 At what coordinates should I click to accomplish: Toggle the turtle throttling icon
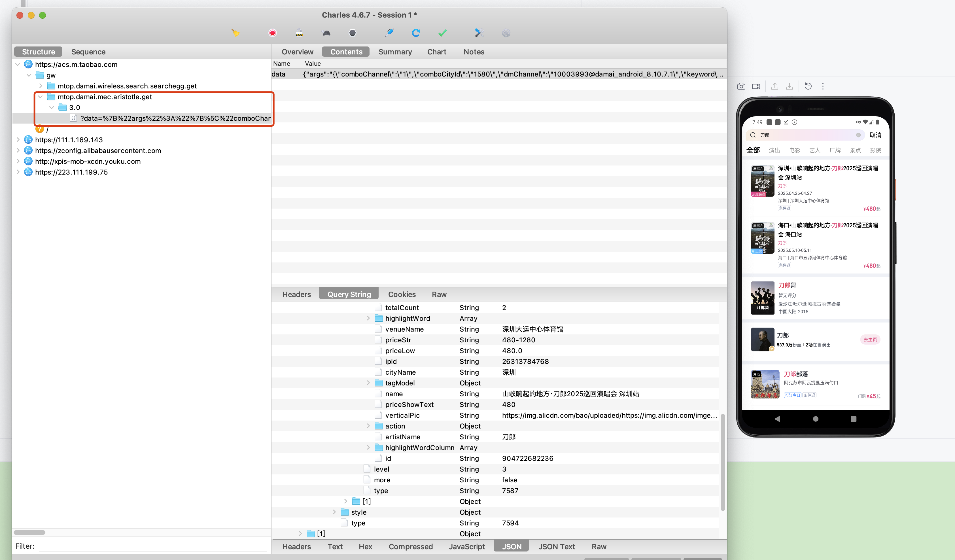coord(326,33)
